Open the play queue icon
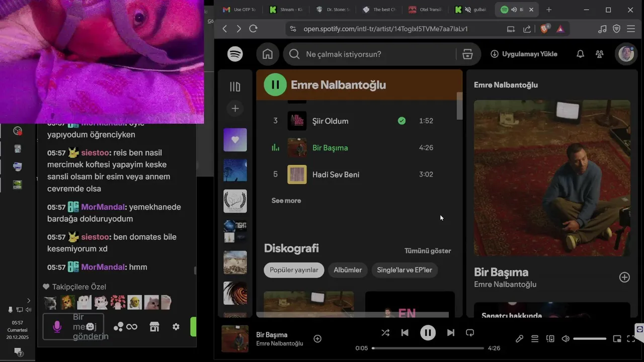This screenshot has height=362, width=644. click(535, 339)
